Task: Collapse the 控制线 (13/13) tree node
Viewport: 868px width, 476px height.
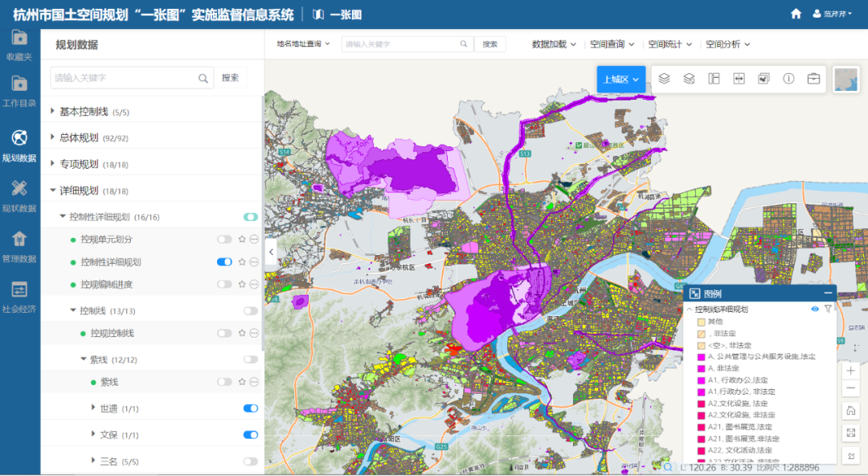Action: click(x=73, y=310)
